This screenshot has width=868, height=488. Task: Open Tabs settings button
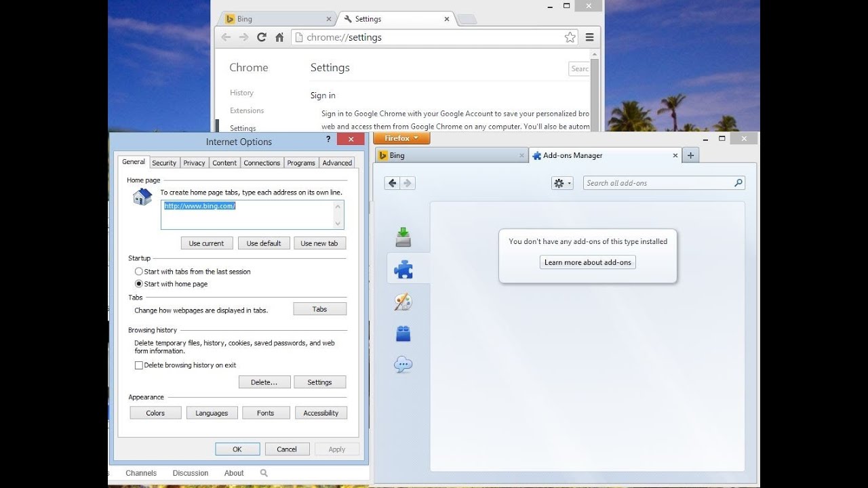click(319, 309)
